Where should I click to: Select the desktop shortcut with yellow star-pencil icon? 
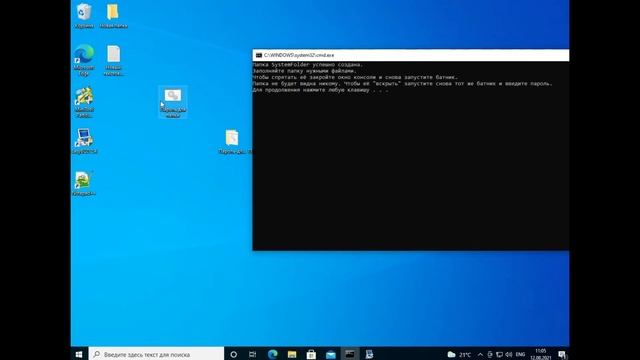coord(84,103)
